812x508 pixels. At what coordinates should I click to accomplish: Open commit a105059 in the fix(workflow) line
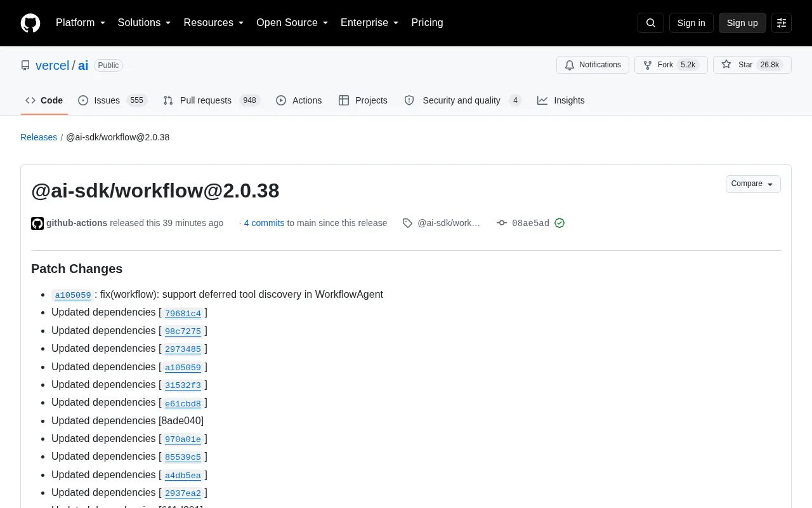(x=73, y=295)
